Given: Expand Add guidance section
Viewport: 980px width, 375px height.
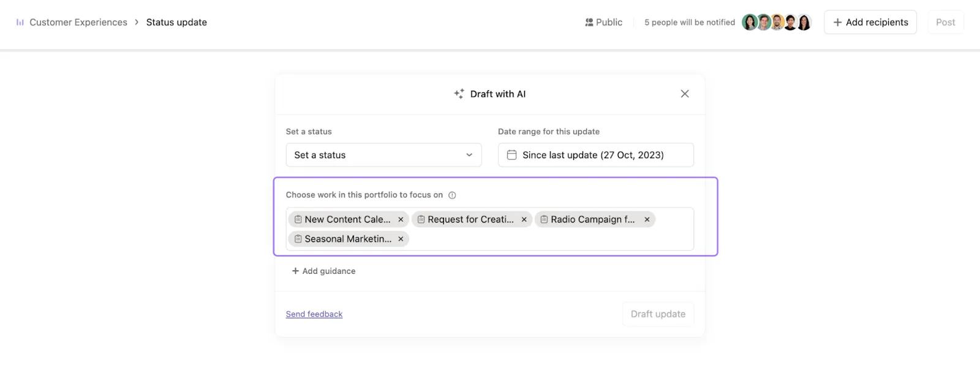Looking at the screenshot, I should coord(323,271).
